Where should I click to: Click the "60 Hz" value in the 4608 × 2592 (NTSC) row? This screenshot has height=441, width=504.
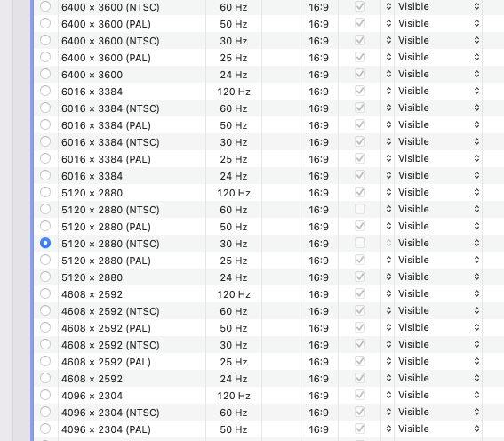[234, 311]
